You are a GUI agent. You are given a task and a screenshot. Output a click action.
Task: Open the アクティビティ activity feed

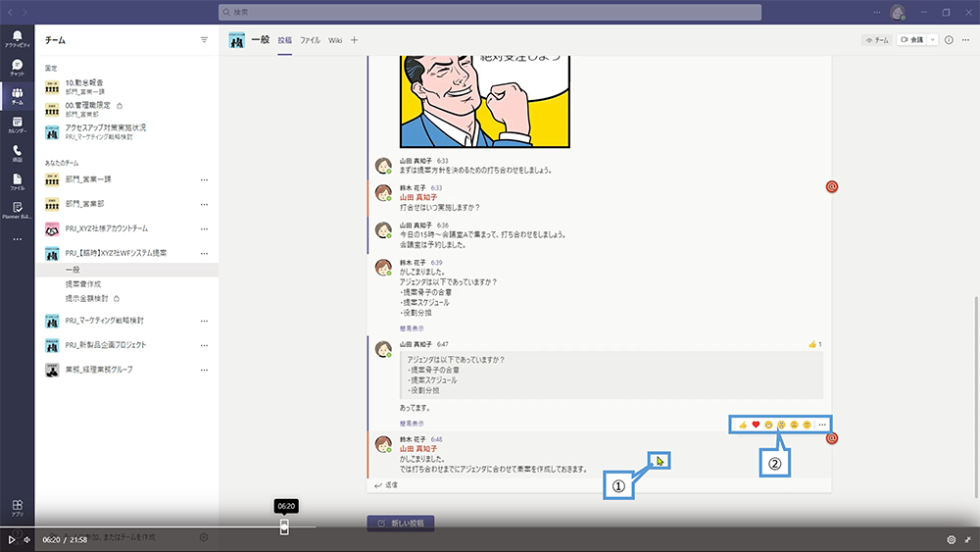(x=17, y=39)
